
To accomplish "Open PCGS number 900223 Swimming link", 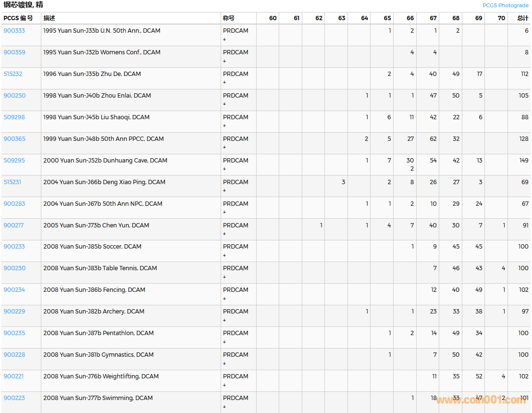I will (14, 398).
